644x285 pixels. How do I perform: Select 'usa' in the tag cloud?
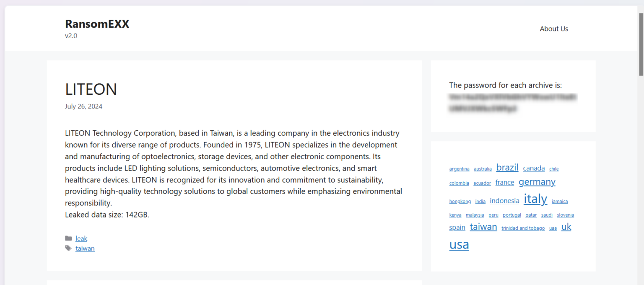459,245
